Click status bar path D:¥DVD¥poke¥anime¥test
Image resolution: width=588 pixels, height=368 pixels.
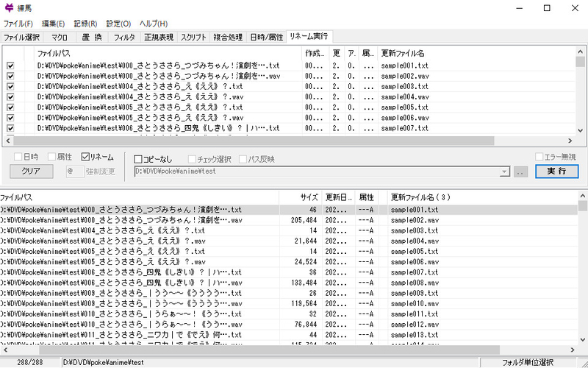pyautogui.click(x=103, y=363)
